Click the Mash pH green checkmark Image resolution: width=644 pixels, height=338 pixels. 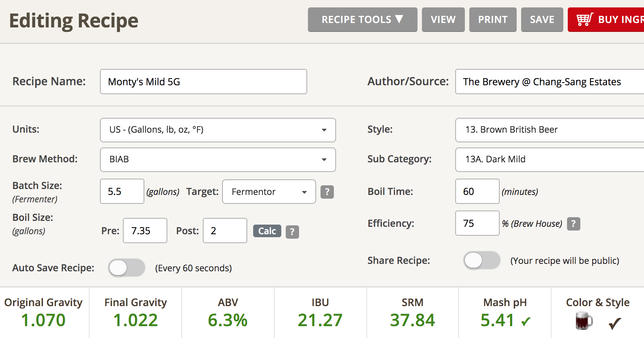coord(526,321)
